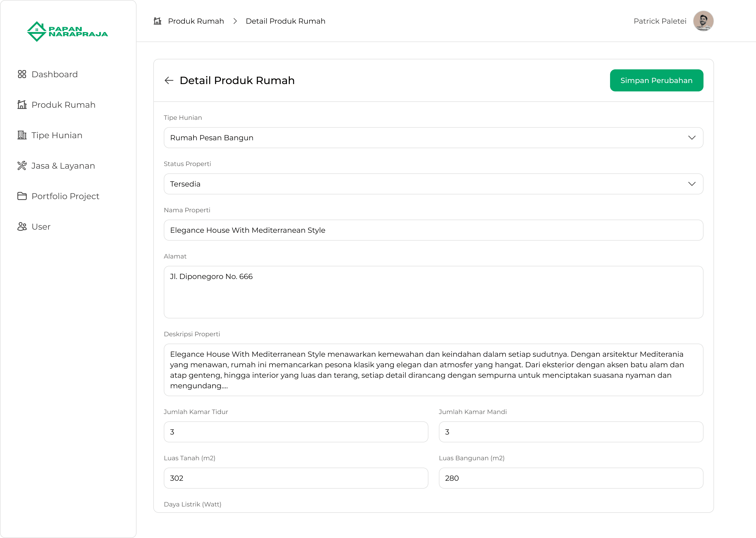Click the Nama Properti text field
The width and height of the screenshot is (756, 538).
[x=433, y=230]
